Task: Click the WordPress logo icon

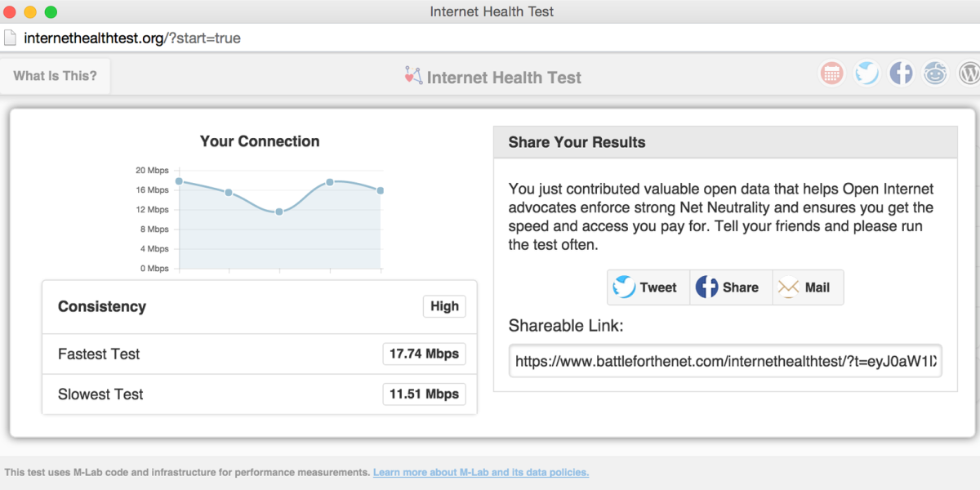Action: pyautogui.click(x=969, y=73)
